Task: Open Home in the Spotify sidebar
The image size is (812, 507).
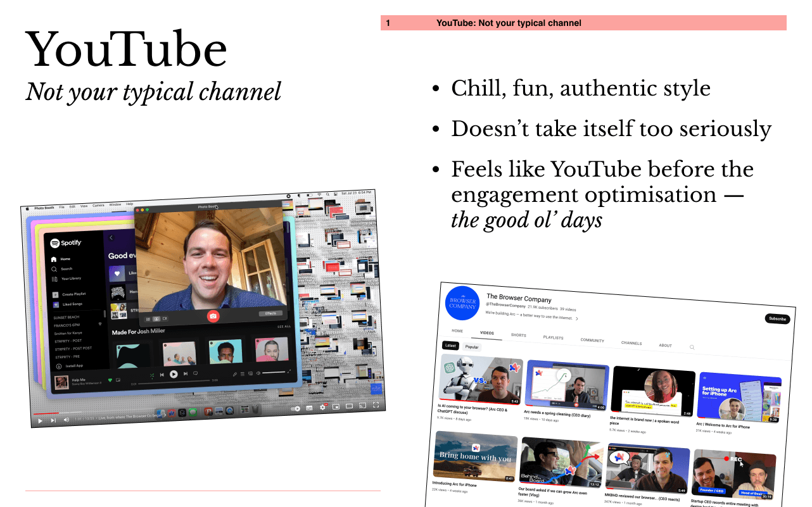Action: [61, 259]
